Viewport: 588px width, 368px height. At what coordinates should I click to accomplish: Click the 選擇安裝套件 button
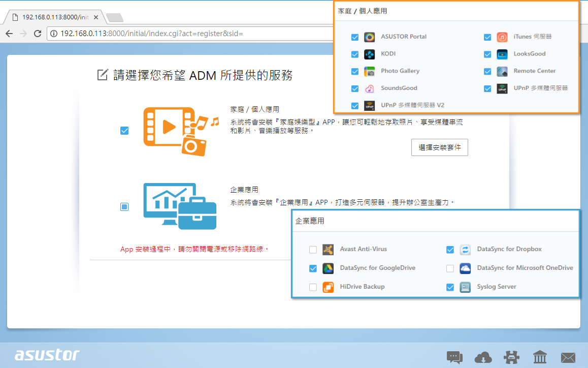440,147
